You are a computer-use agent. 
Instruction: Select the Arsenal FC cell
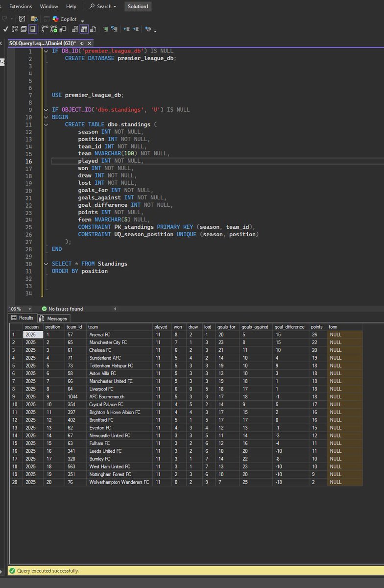coord(120,334)
